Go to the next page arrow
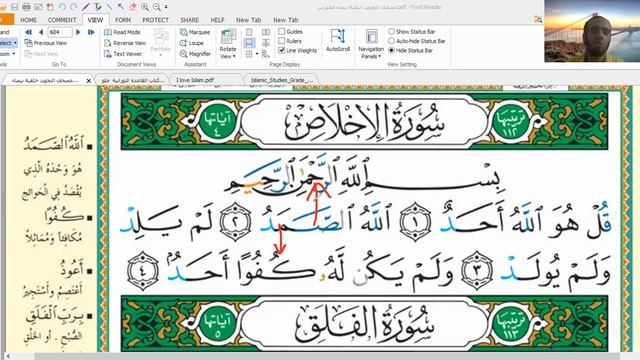Viewport: 640px width, 360px height. [78, 32]
